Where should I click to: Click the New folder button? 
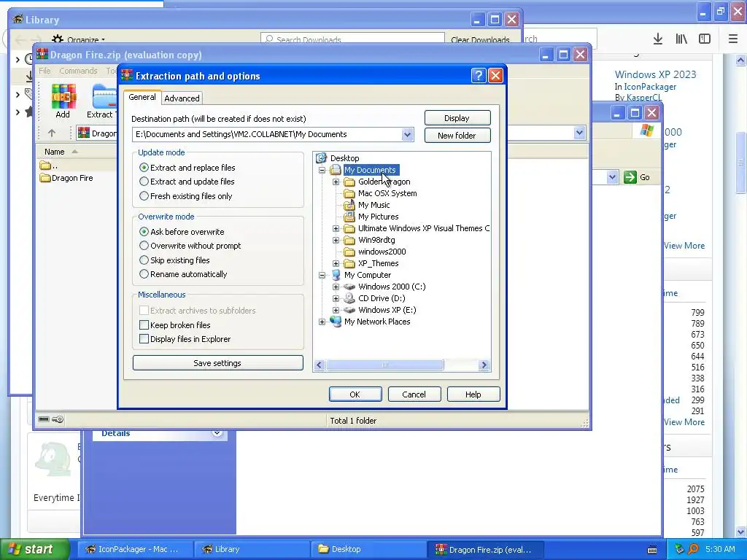click(x=457, y=135)
